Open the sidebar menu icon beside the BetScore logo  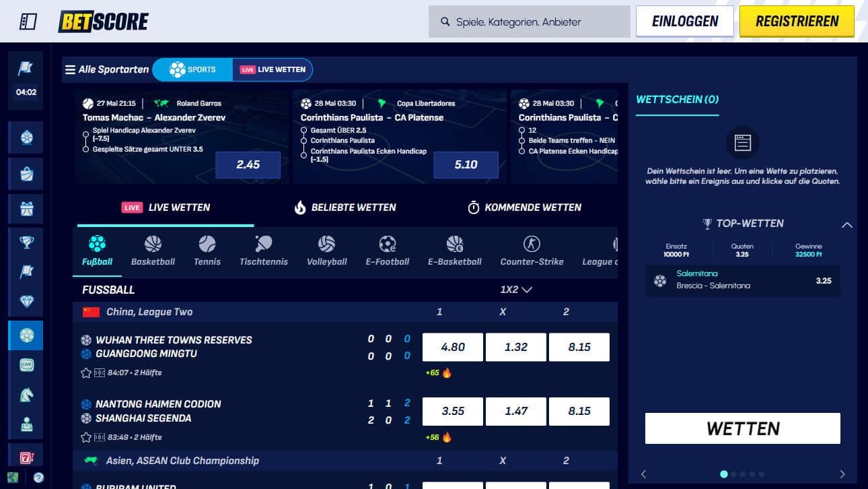28,22
